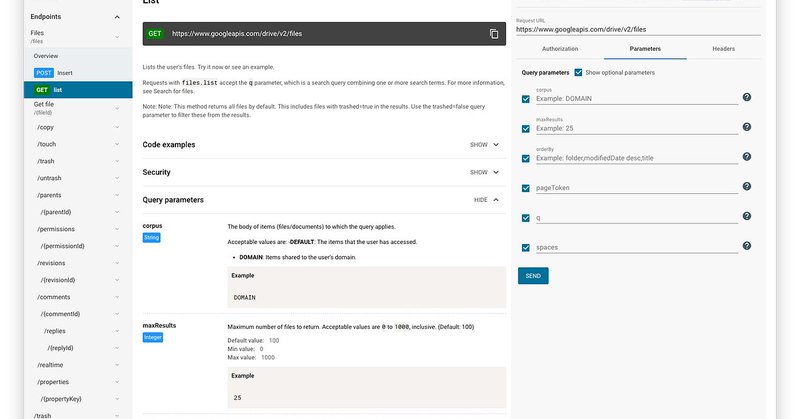This screenshot has height=419, width=800.
Task: Open the /{revisionId} endpoint
Action: (x=58, y=280)
